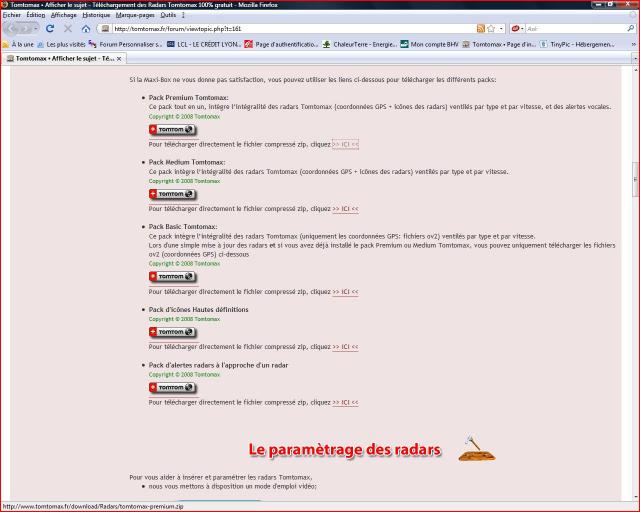Screen dimensions: 640x512
Task: Click the scrollbar up arrow
Action: click(x=636, y=70)
